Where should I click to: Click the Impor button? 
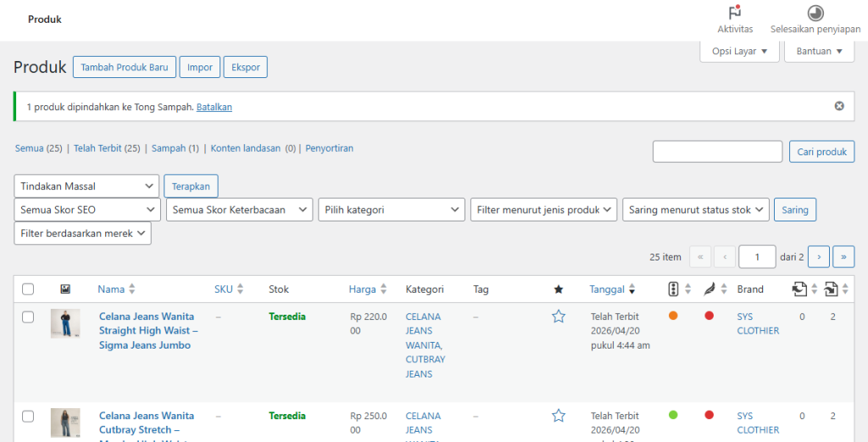coord(200,67)
